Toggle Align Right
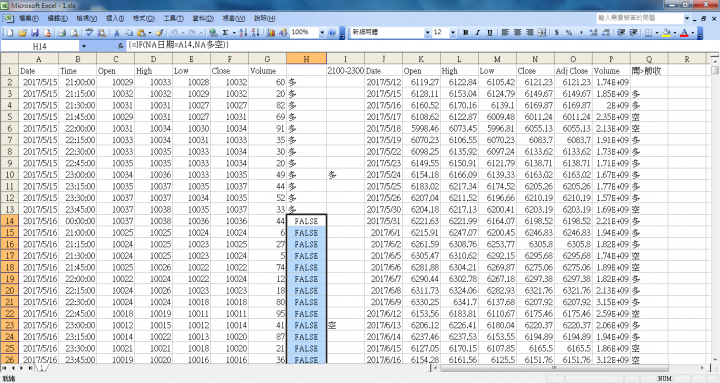 [529, 33]
